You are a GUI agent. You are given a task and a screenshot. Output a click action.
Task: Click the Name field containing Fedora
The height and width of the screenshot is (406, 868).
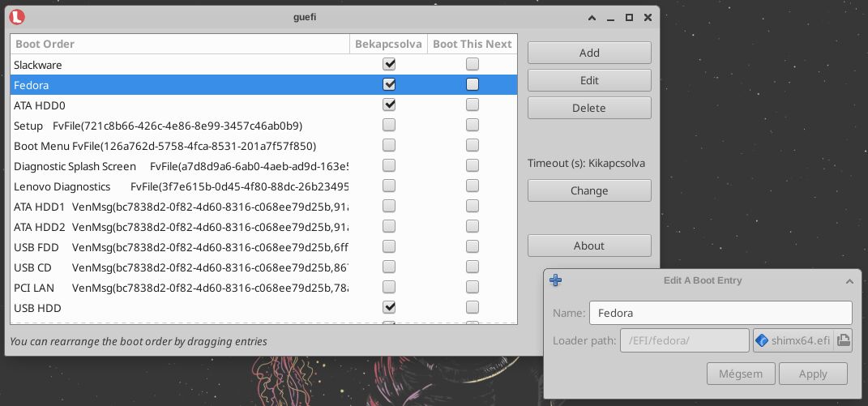720,313
